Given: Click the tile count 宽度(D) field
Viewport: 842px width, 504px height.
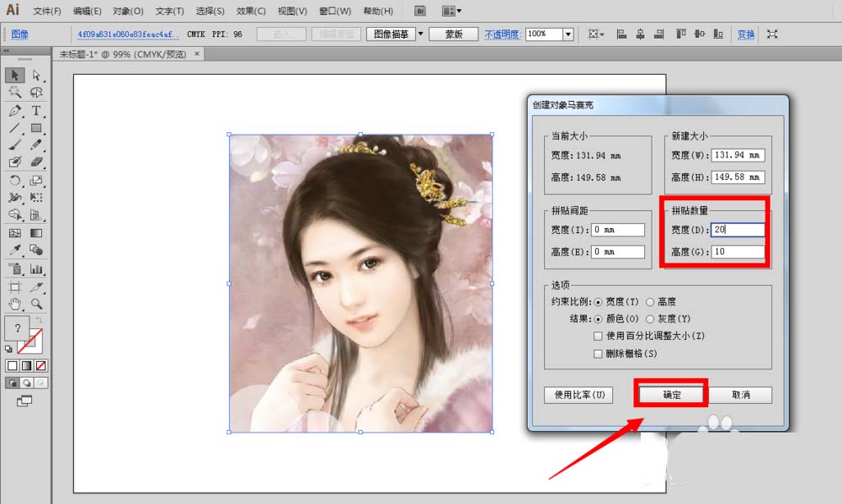Looking at the screenshot, I should (738, 230).
